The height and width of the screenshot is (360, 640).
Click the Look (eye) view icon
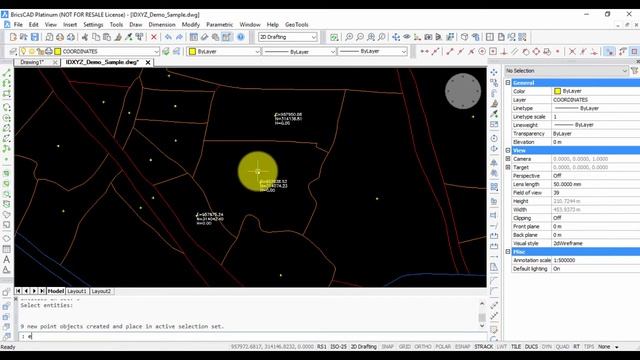click(407, 37)
